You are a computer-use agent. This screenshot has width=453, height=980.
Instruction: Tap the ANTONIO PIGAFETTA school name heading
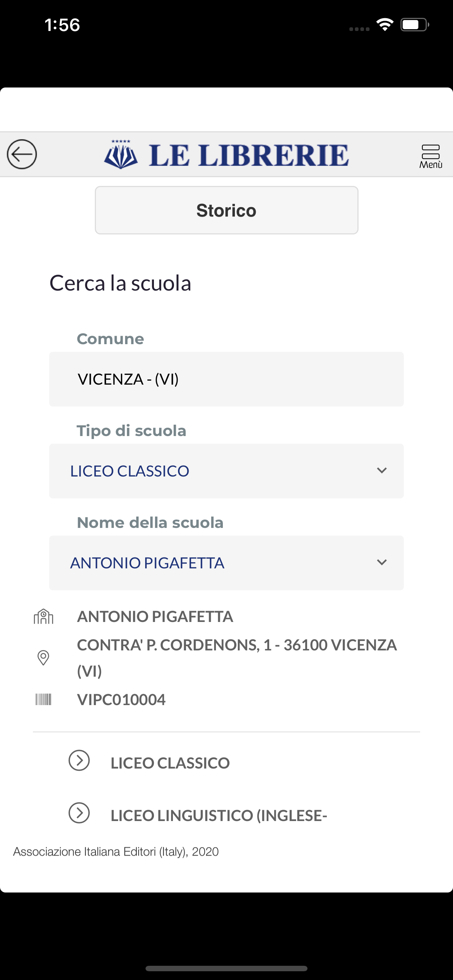pos(155,617)
